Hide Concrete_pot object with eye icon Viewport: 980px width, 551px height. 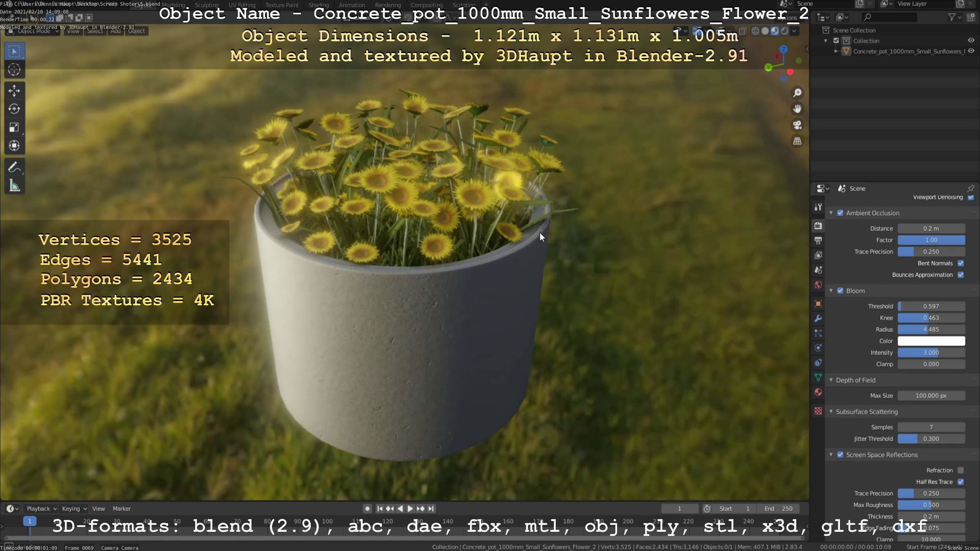click(971, 51)
